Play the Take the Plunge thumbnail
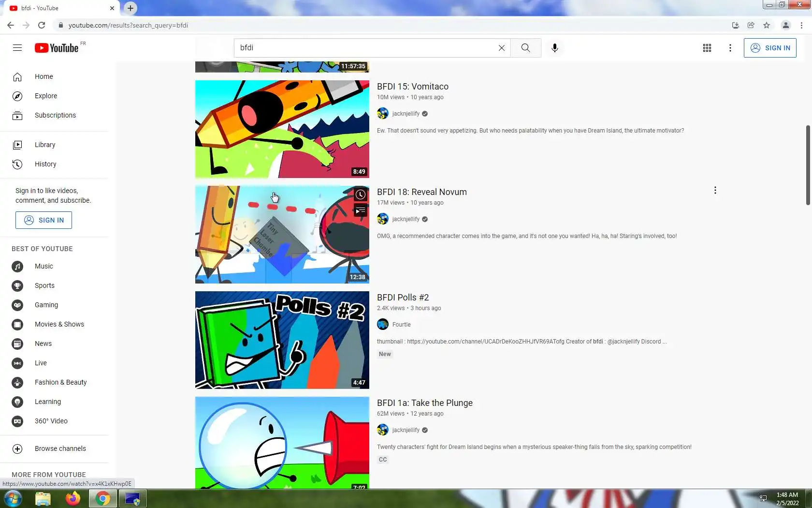The width and height of the screenshot is (812, 508). coord(282,443)
